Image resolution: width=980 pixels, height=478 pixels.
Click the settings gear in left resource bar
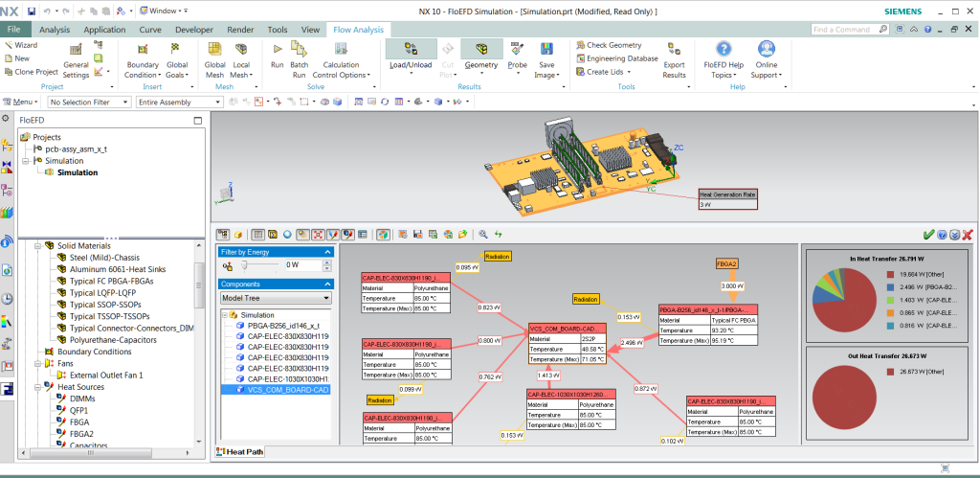click(x=7, y=119)
